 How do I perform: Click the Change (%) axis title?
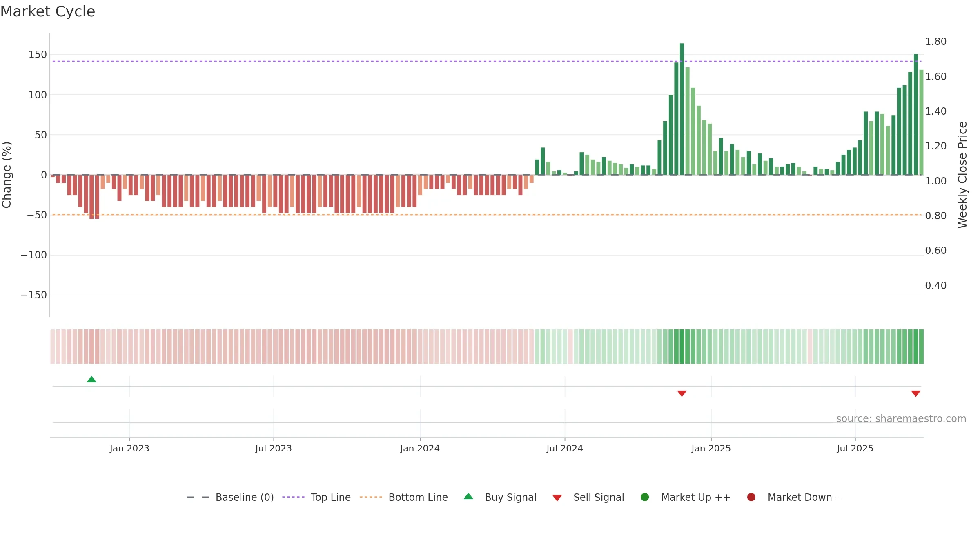(7, 175)
